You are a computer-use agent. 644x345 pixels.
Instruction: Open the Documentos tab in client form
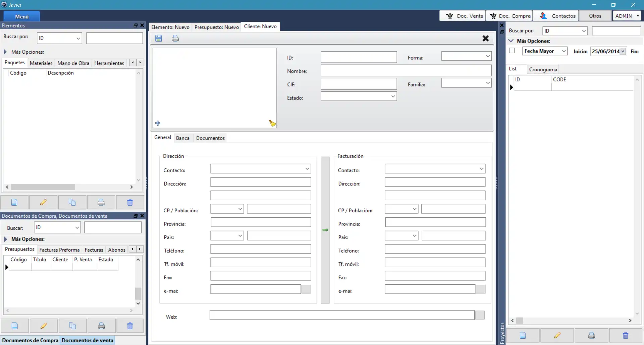210,138
